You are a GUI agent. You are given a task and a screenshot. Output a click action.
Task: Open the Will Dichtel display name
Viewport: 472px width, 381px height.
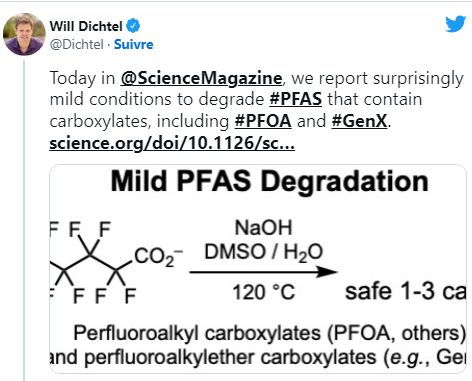[x=86, y=26]
